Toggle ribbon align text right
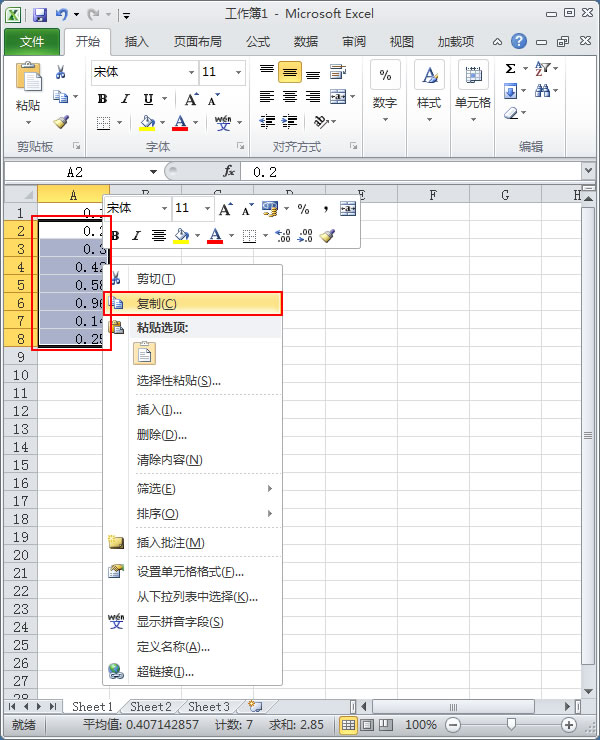 coord(313,97)
